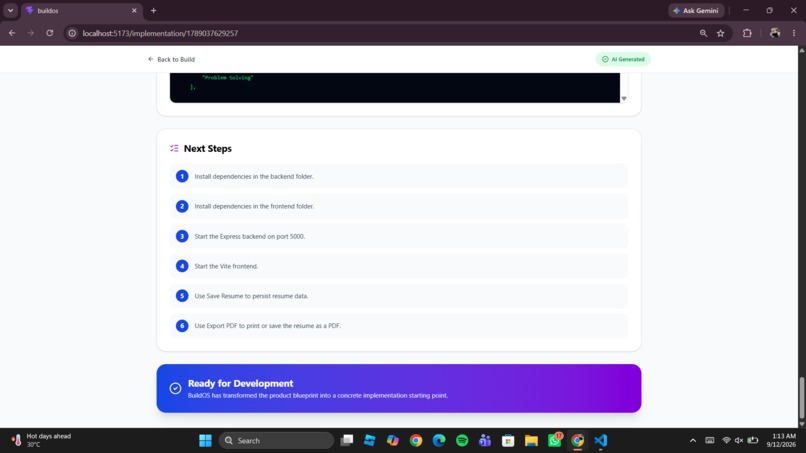Open File Explorer from taskbar
Viewport: 806px width, 453px height.
tap(531, 441)
